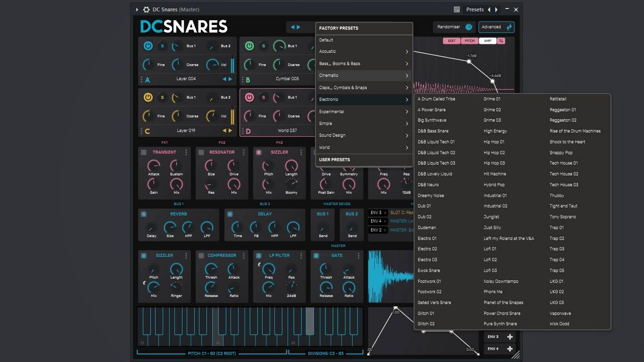Expand the Experimental preset category
644x362 pixels.
click(364, 112)
